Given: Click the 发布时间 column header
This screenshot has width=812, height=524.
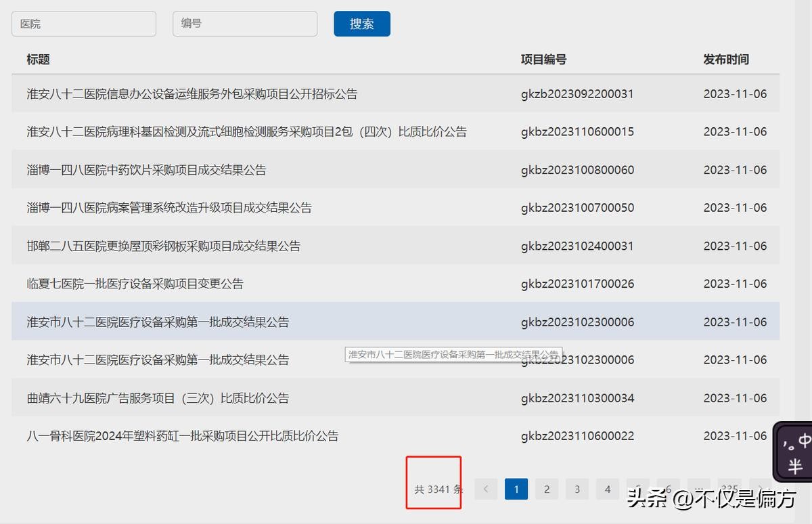Looking at the screenshot, I should click(725, 60).
